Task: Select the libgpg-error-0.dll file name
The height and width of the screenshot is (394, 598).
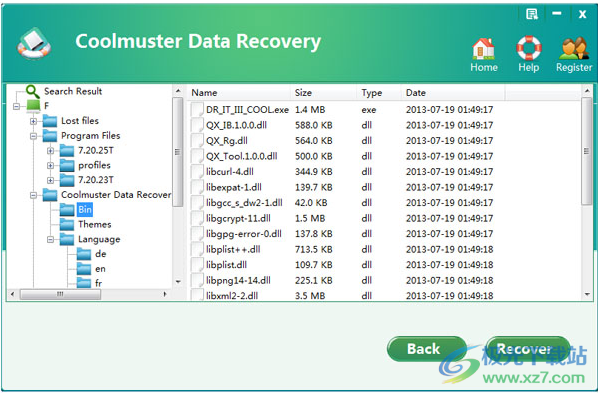Action: (x=244, y=234)
